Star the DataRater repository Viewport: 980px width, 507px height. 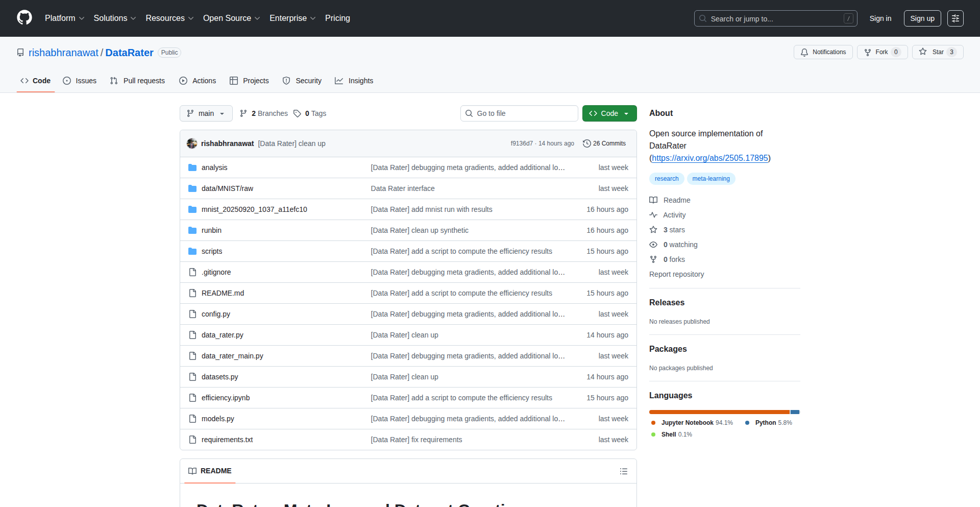[937, 52]
